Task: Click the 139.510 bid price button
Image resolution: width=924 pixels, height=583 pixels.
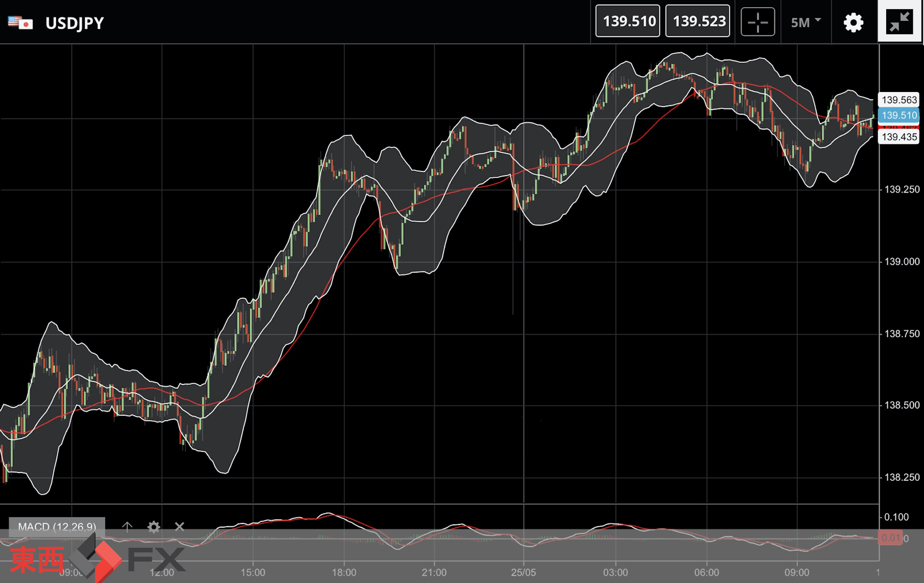Action: (x=628, y=21)
